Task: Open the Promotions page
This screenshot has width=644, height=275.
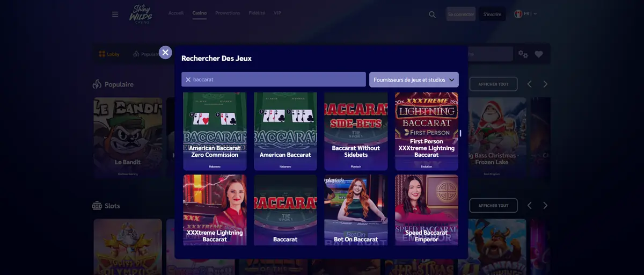Action: pyautogui.click(x=228, y=13)
